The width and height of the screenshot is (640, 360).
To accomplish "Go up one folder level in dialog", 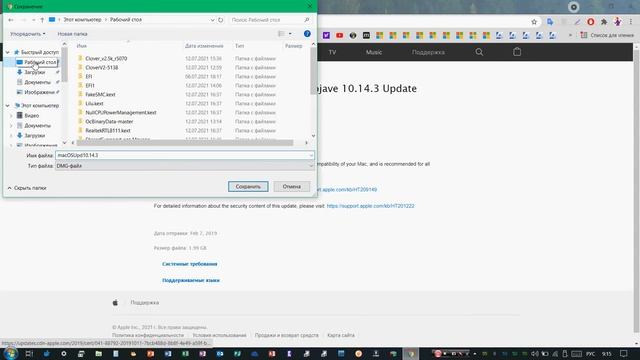I will click(42, 20).
